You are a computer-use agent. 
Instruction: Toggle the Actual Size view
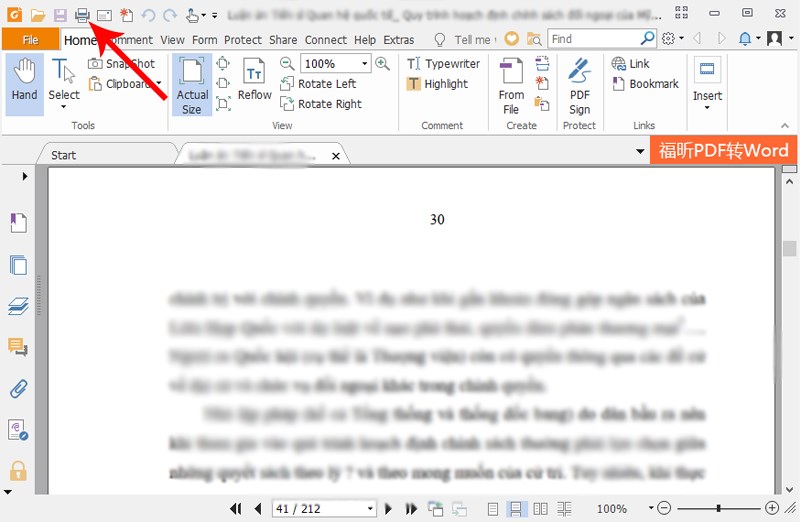pos(192,85)
